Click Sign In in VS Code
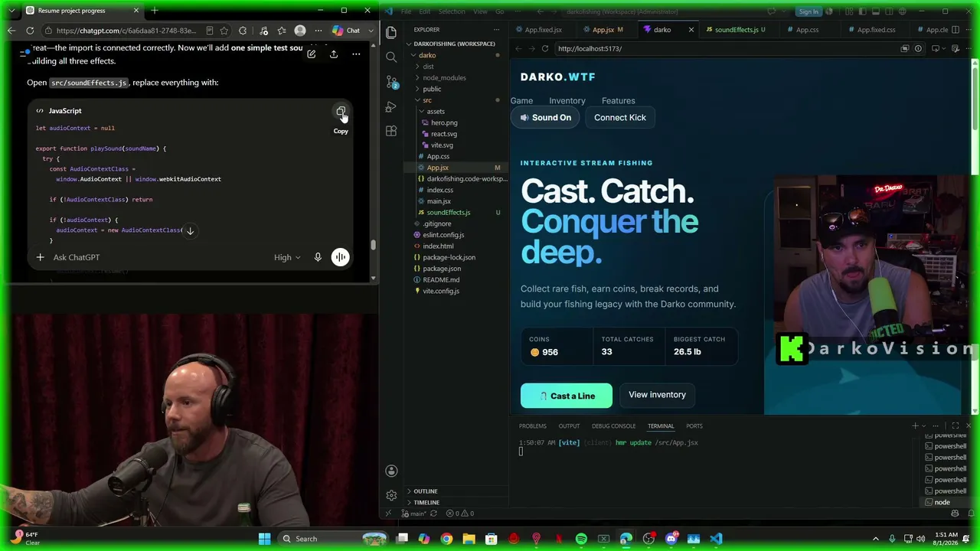Screen dimensions: 980x551 808,11
